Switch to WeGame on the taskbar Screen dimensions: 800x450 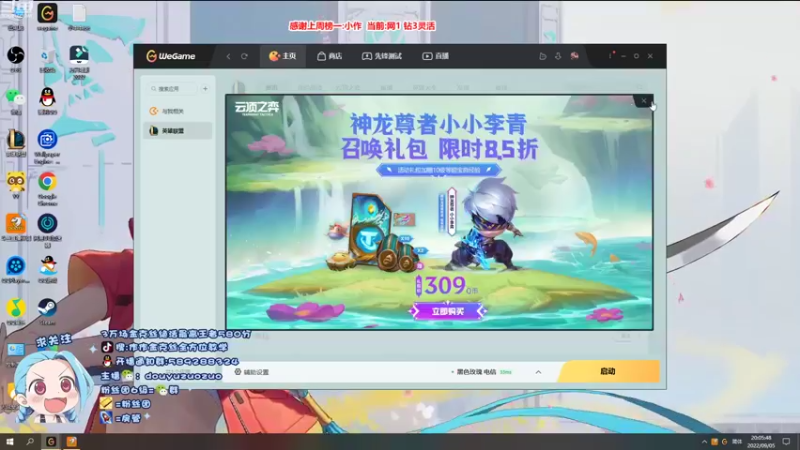pos(51,441)
